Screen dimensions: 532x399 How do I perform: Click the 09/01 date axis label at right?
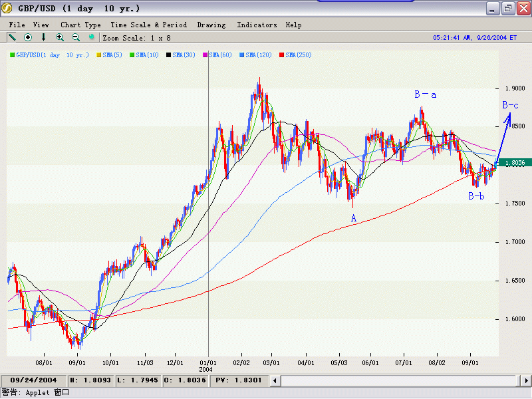tap(470, 363)
